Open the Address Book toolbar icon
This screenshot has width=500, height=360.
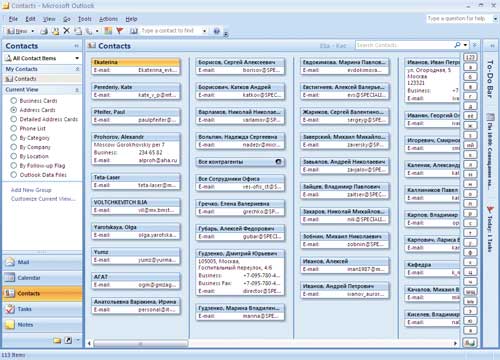pyautogui.click(x=134, y=31)
